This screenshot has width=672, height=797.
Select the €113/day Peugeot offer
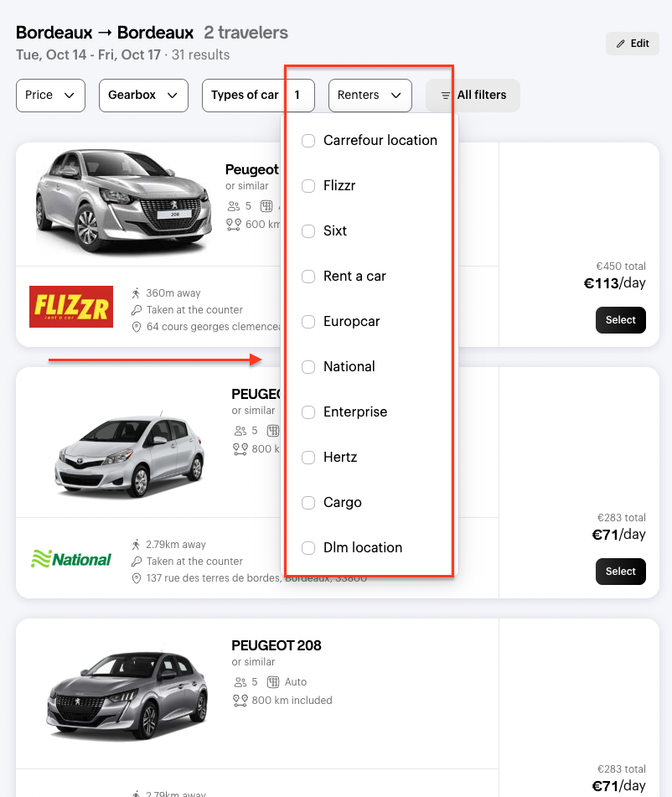pyautogui.click(x=620, y=320)
